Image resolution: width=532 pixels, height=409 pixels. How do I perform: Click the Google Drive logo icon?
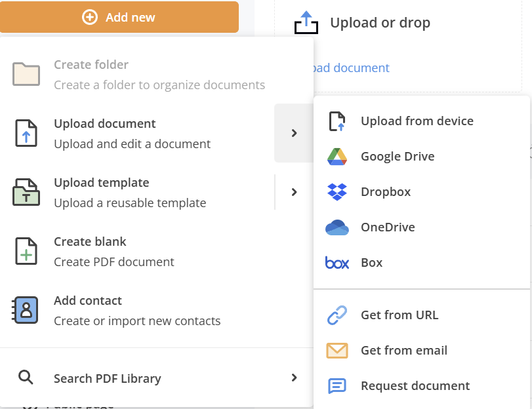(x=337, y=157)
